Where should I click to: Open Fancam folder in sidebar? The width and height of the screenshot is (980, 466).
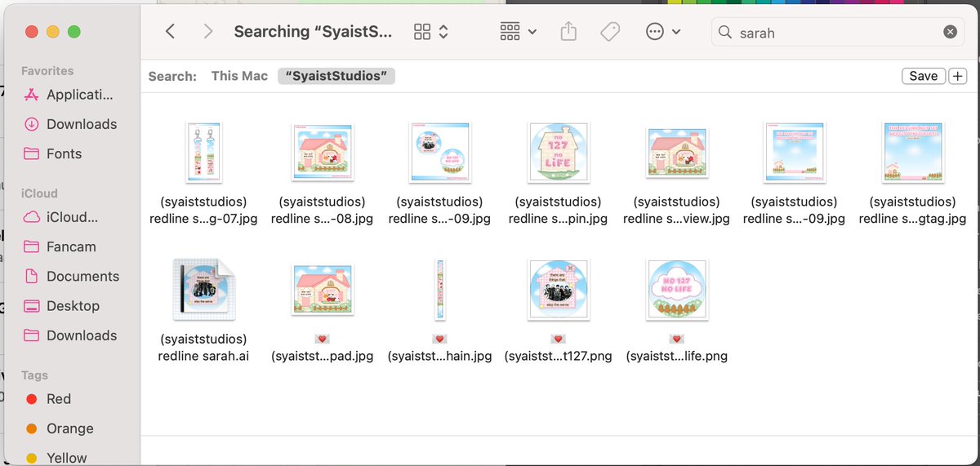[60, 246]
